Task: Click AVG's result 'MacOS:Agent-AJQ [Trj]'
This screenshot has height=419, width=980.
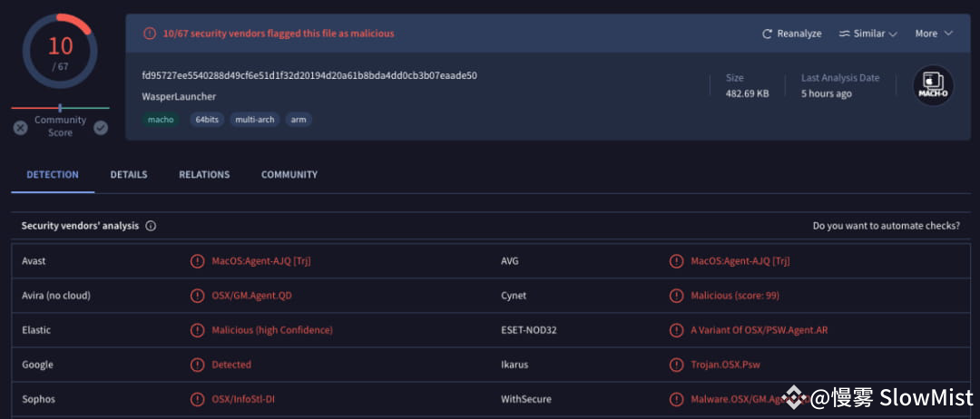Action: click(x=740, y=261)
